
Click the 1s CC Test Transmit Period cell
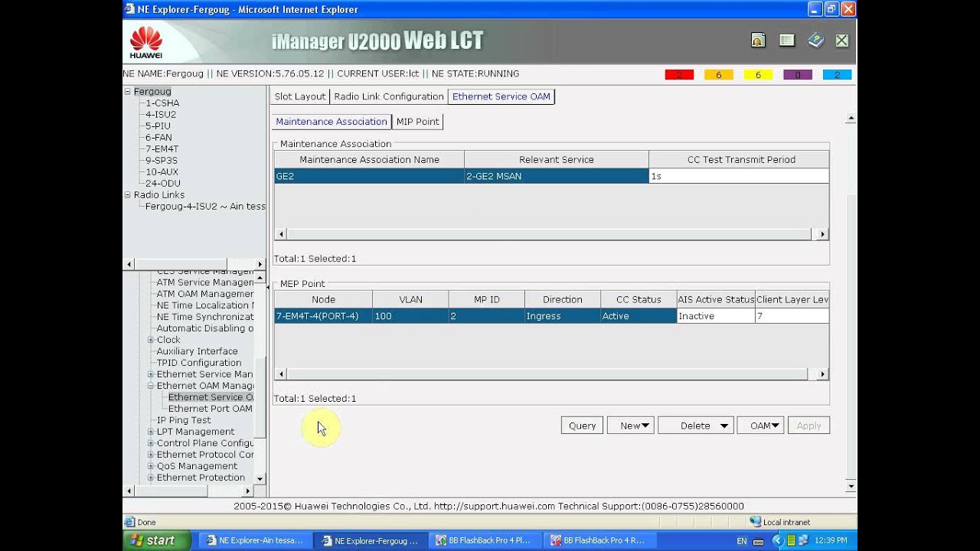[739, 176]
